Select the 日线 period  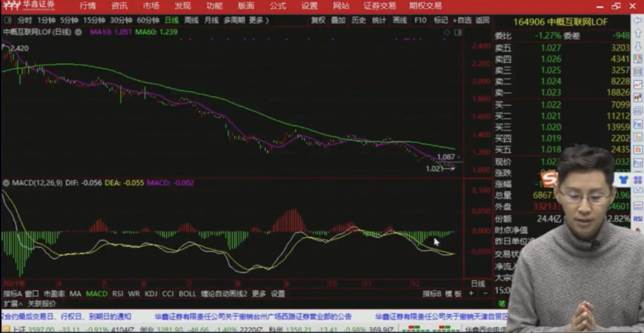(172, 20)
